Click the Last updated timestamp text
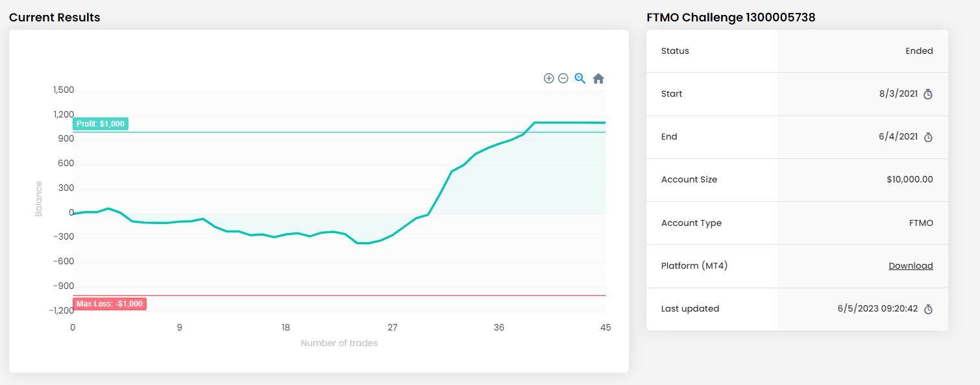 pos(877,308)
